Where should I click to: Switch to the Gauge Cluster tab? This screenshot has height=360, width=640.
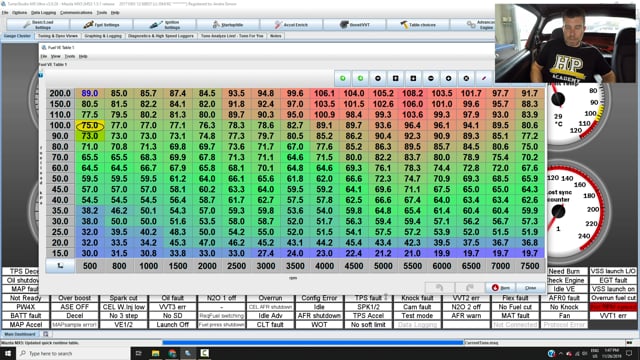(17, 36)
